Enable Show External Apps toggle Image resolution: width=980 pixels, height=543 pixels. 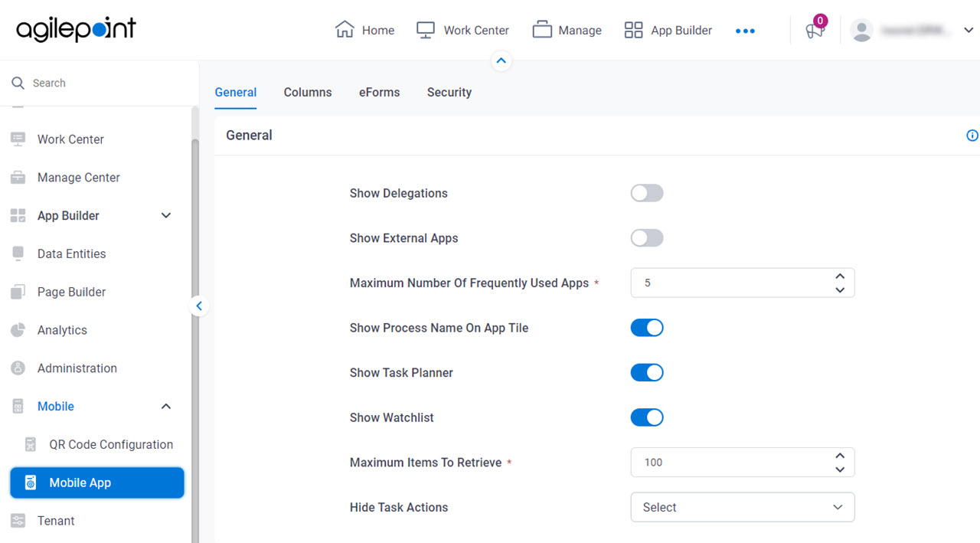(647, 238)
